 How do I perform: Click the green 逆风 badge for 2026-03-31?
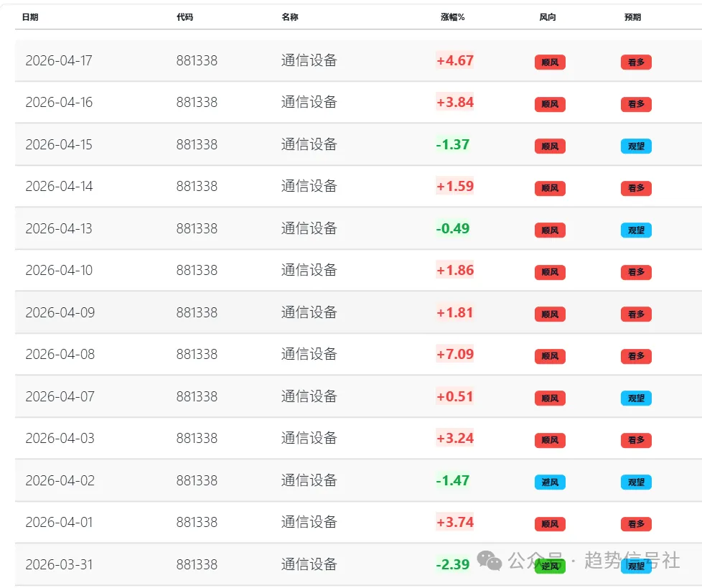click(550, 566)
